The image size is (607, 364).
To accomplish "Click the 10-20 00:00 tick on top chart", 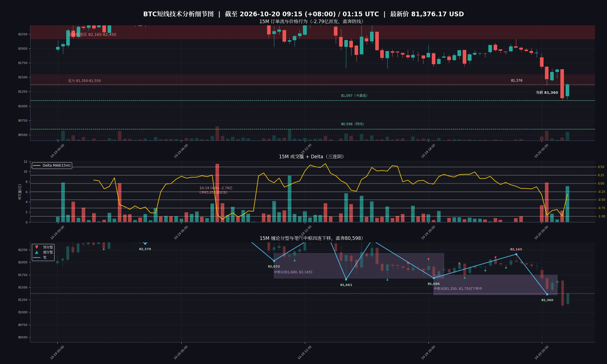I will pos(541,151).
